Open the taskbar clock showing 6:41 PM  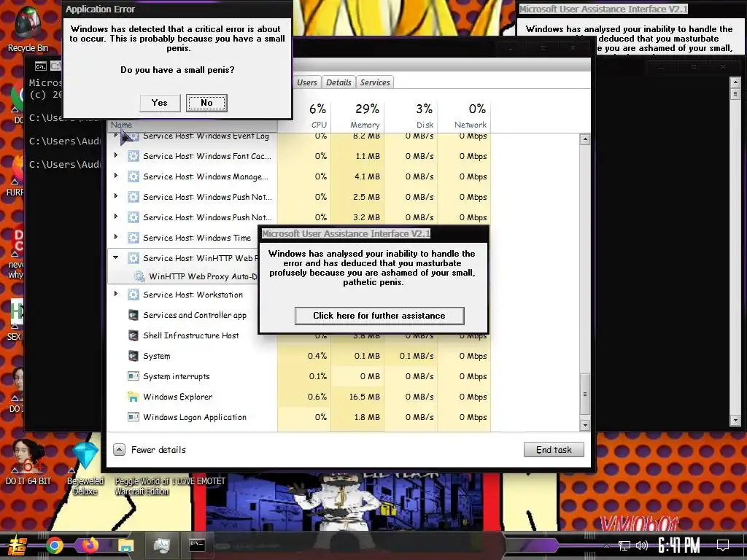[678, 545]
